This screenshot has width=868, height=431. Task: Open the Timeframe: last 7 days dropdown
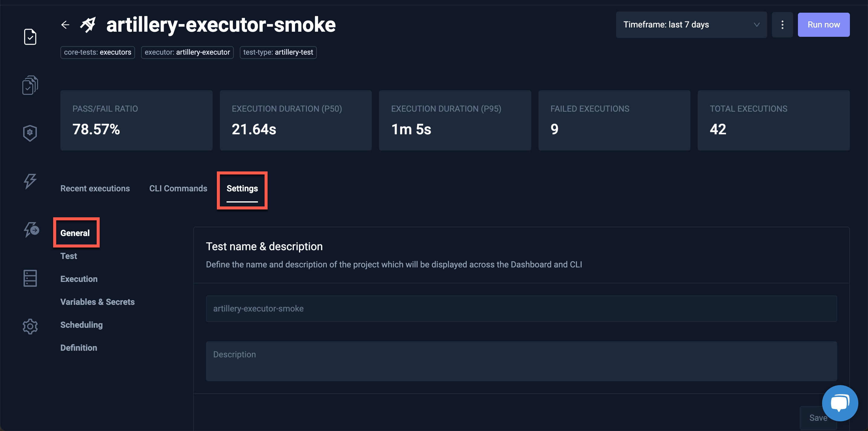pos(691,24)
